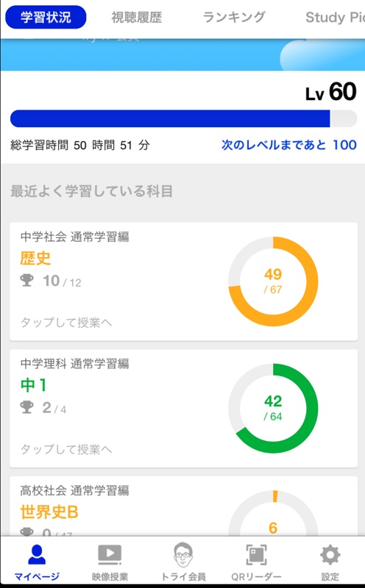365x588 pixels.
Task: Switch to the 視聴履歴 tab
Action: click(137, 17)
